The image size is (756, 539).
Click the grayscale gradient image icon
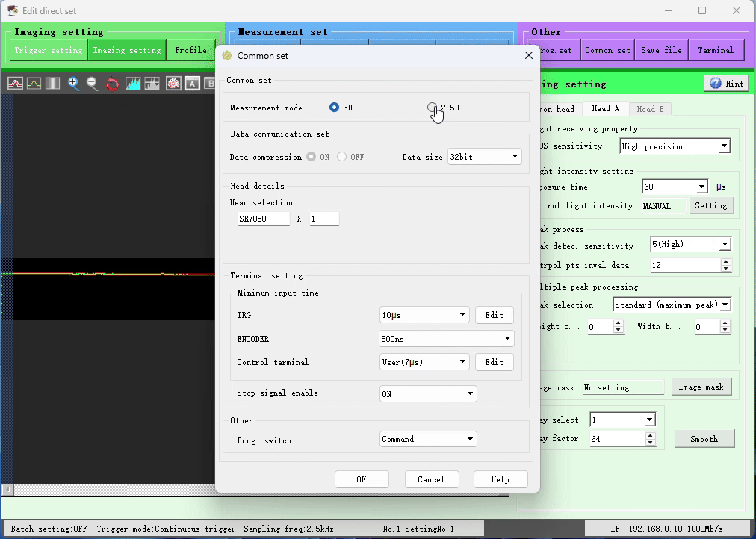tap(52, 84)
